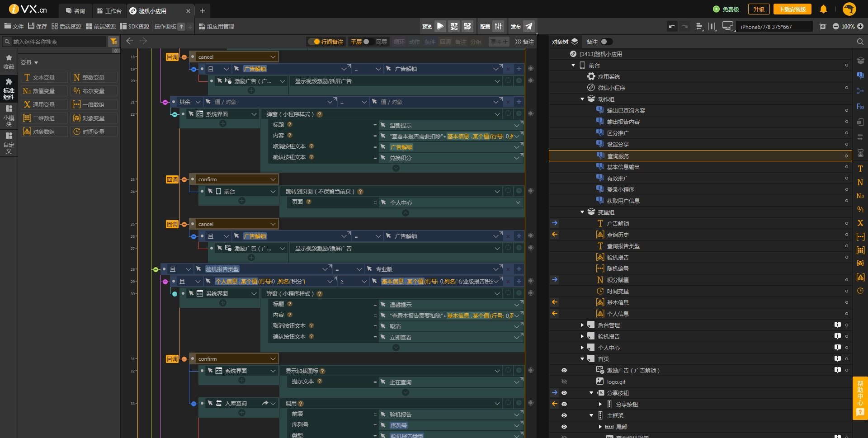This screenshot has height=438, width=868.
Task: Click the 下载安装版 button
Action: [792, 9]
